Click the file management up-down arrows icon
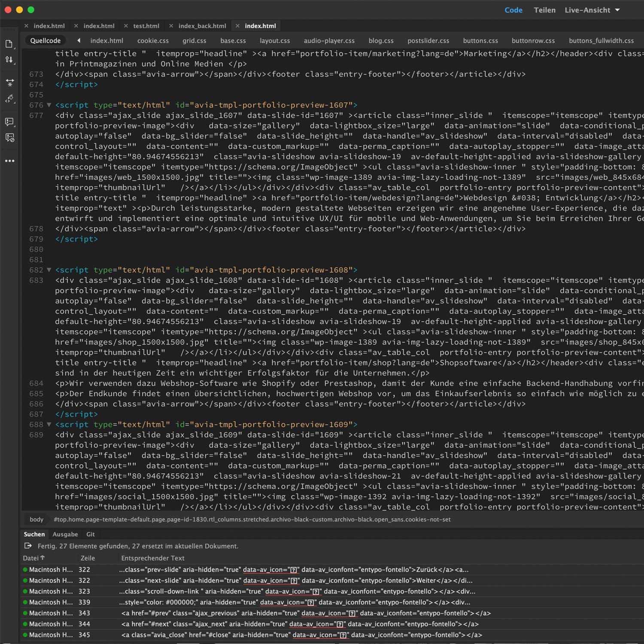Viewport: 644px width, 644px height. point(9,60)
